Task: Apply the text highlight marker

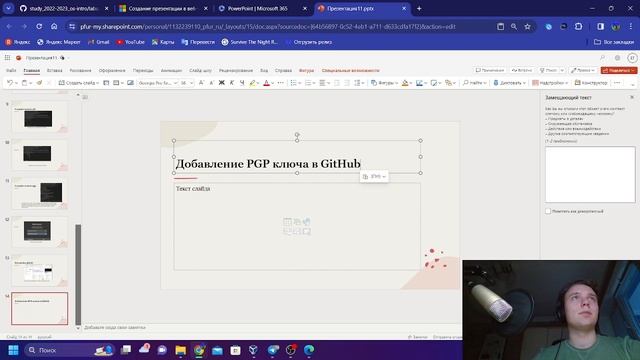Action: click(252, 83)
